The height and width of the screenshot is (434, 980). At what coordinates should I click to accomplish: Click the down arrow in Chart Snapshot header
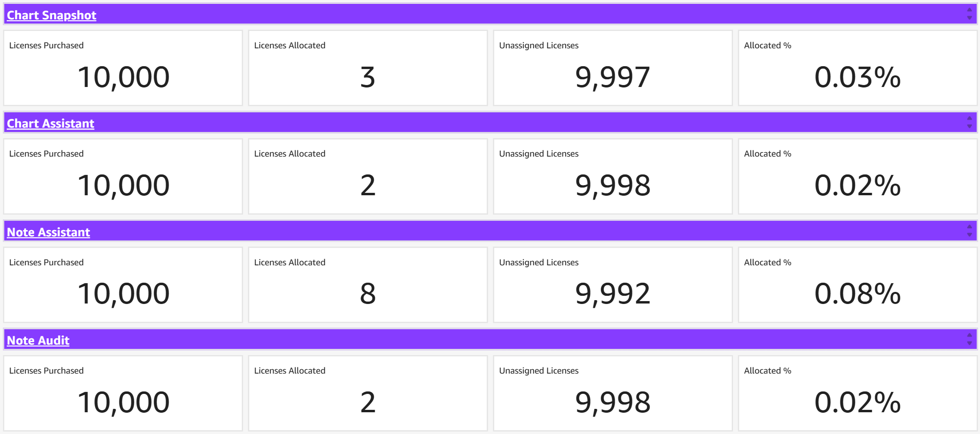pyautogui.click(x=969, y=18)
